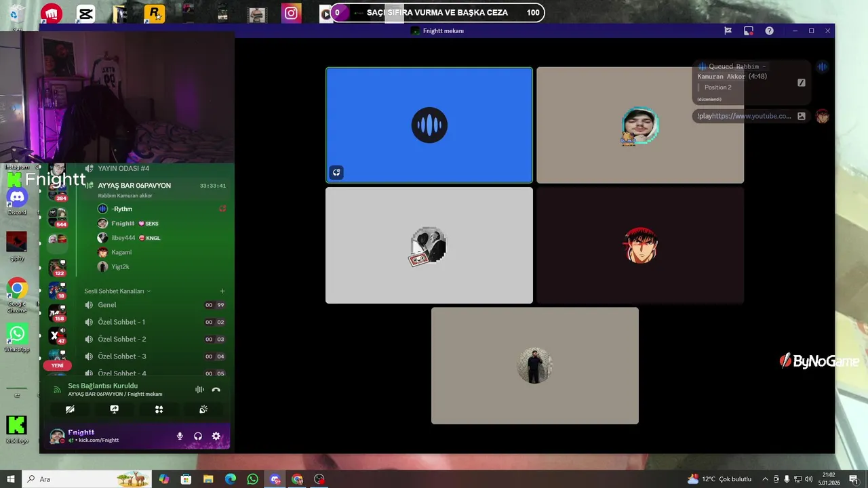This screenshot has width=868, height=488.
Task: Select user ilbey444 in voice list
Action: (x=161, y=238)
